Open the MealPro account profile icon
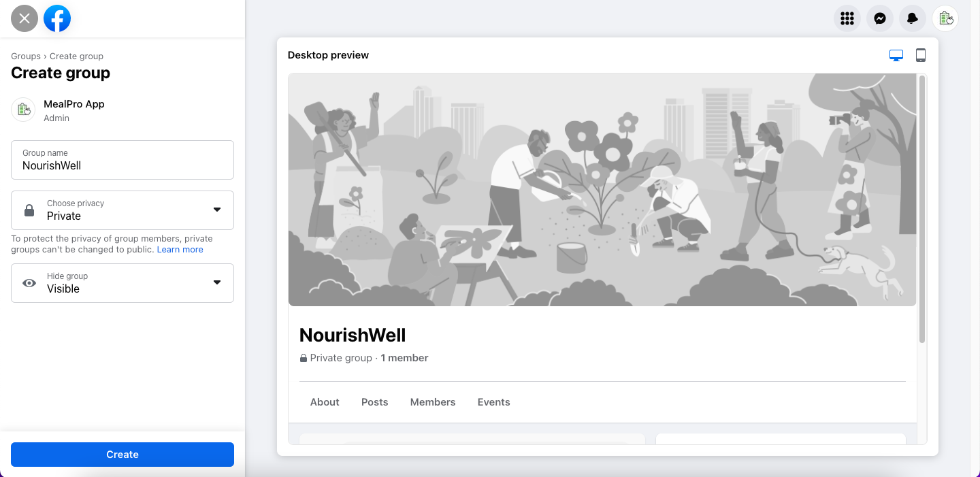 tap(945, 18)
